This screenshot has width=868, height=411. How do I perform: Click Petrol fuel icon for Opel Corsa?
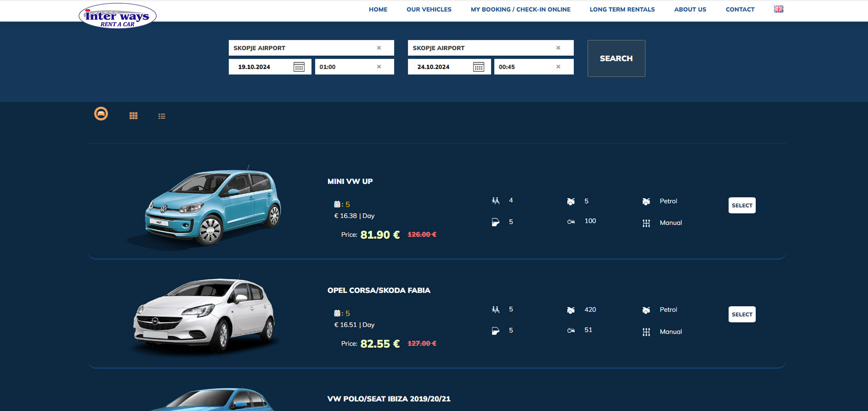tap(646, 310)
